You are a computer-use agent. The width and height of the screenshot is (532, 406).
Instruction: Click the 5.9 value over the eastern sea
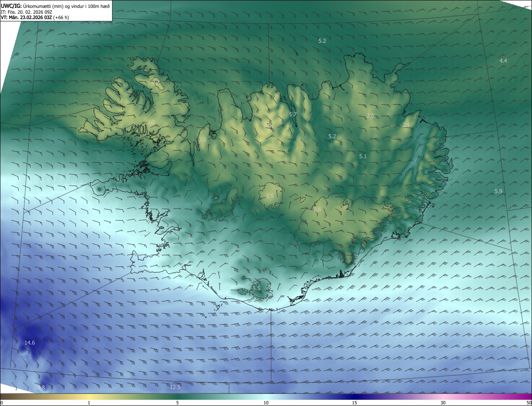[x=498, y=191]
